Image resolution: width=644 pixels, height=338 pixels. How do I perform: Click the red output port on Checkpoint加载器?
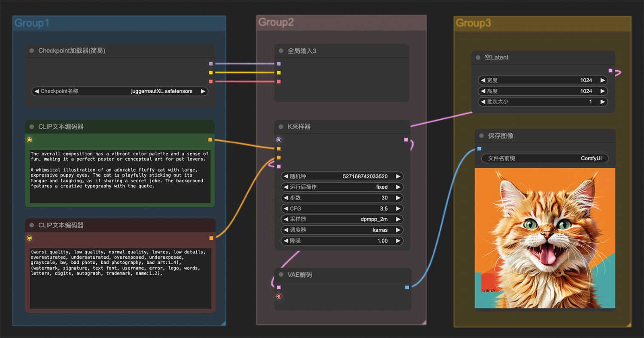[211, 81]
